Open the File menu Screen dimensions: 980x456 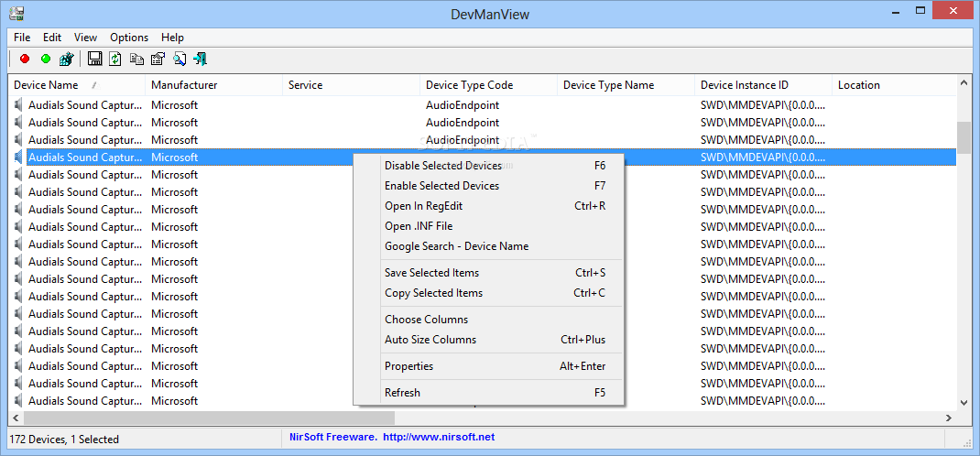(x=22, y=38)
